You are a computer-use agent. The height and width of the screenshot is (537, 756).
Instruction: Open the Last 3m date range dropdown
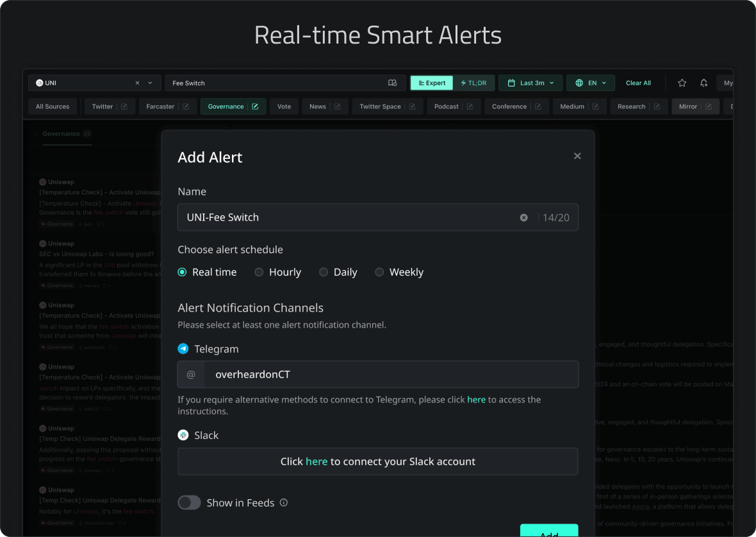(530, 83)
